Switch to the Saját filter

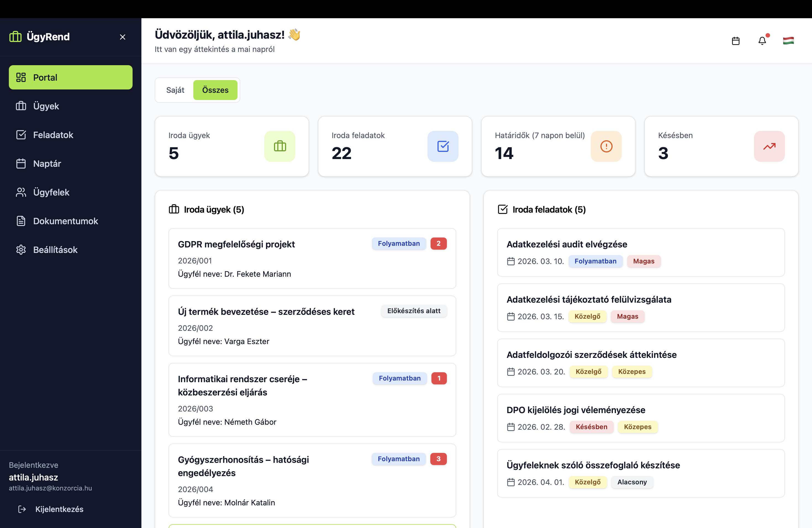point(175,90)
